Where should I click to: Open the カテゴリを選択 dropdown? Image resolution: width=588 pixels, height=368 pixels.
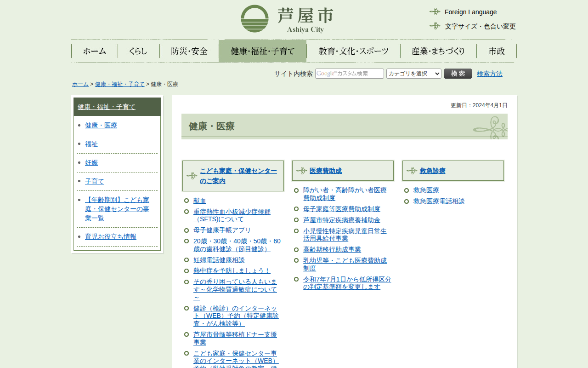pos(413,74)
